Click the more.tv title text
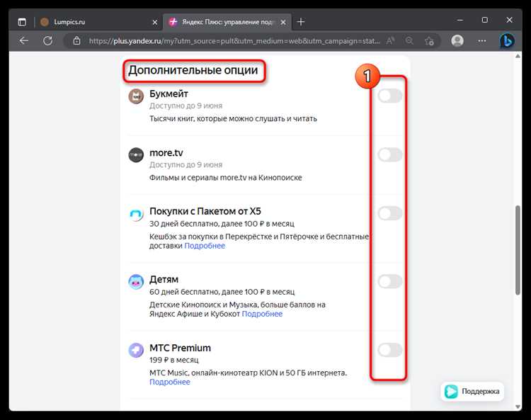This screenshot has width=531, height=420. (x=166, y=153)
